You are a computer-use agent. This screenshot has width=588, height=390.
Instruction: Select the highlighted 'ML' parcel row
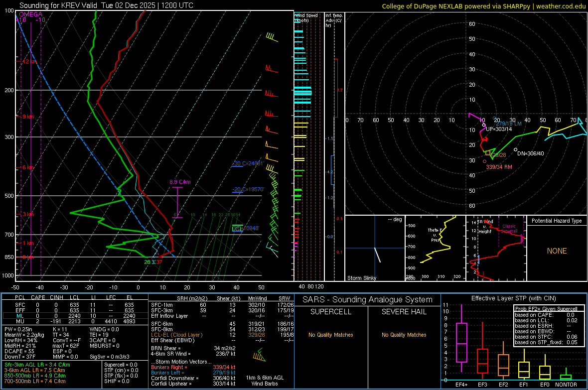tap(75, 316)
